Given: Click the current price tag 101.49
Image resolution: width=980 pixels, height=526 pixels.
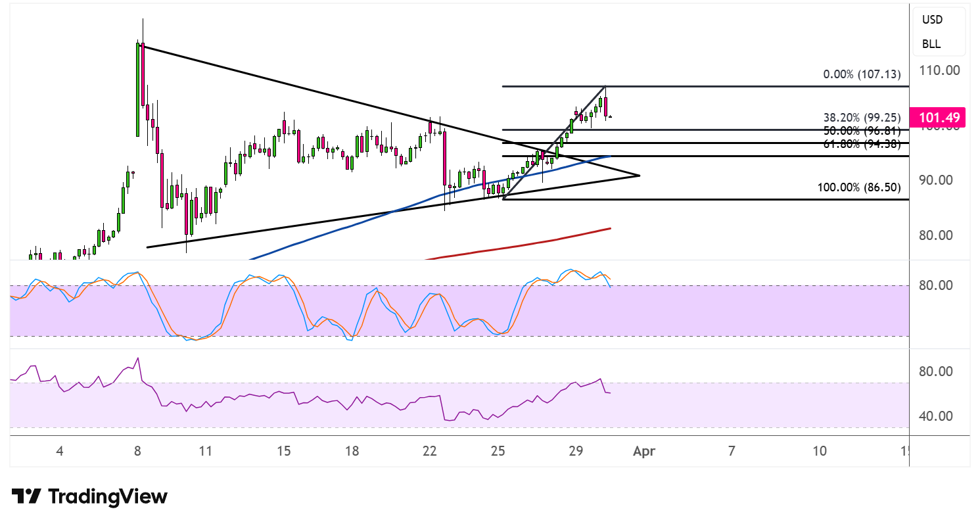Looking at the screenshot, I should [x=936, y=118].
